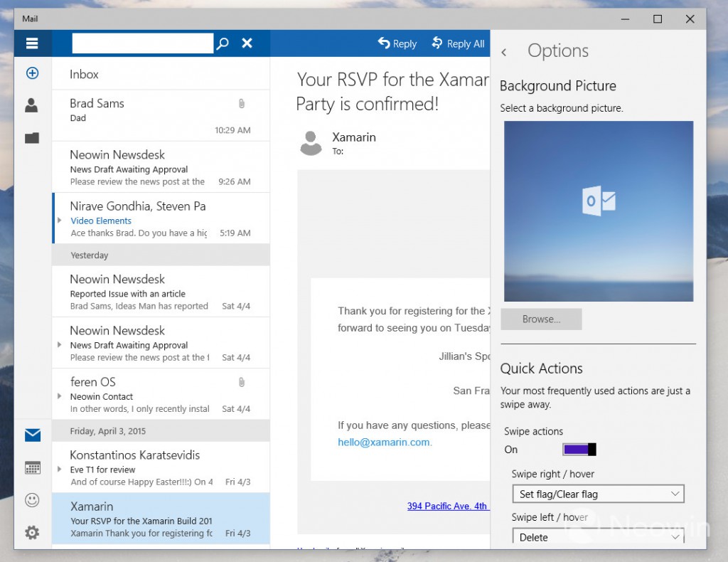The image size is (728, 562).
Task: Open the hello@xamarin.com link
Action: coord(385,442)
